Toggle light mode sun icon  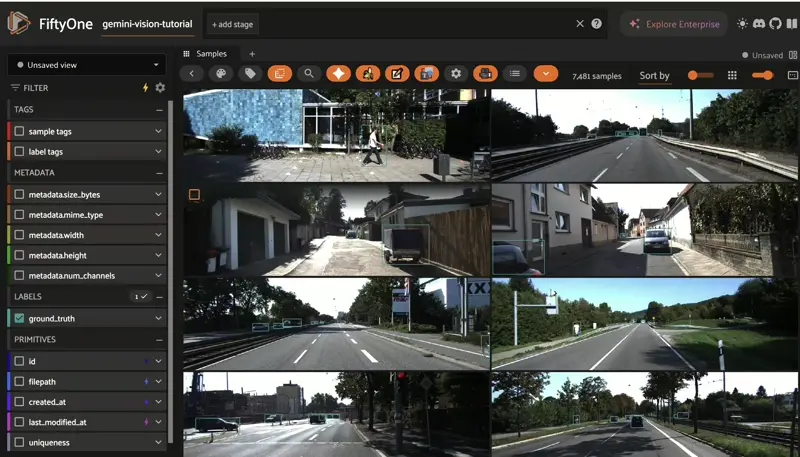741,23
